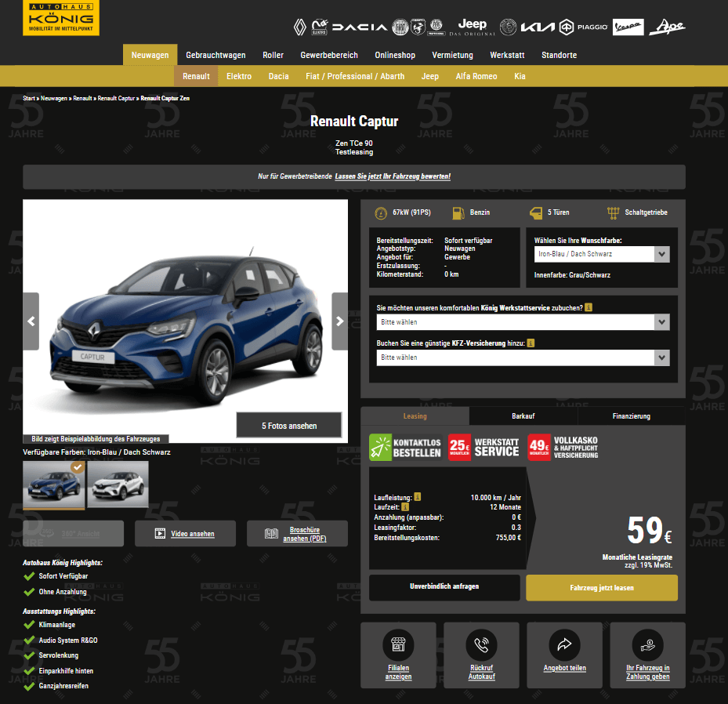Open Vermietung menu item
The image size is (728, 704).
(x=453, y=55)
